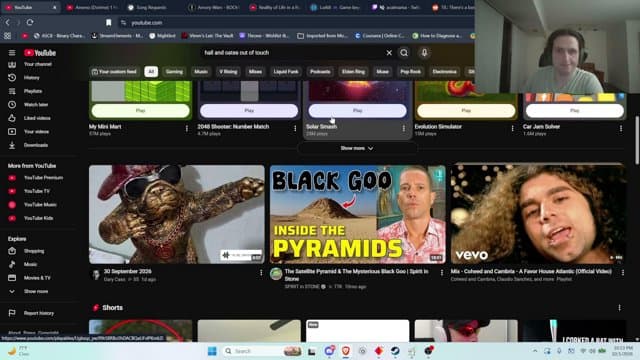640x360 pixels.
Task: Select the V Rising filter chip
Action: coord(228,71)
